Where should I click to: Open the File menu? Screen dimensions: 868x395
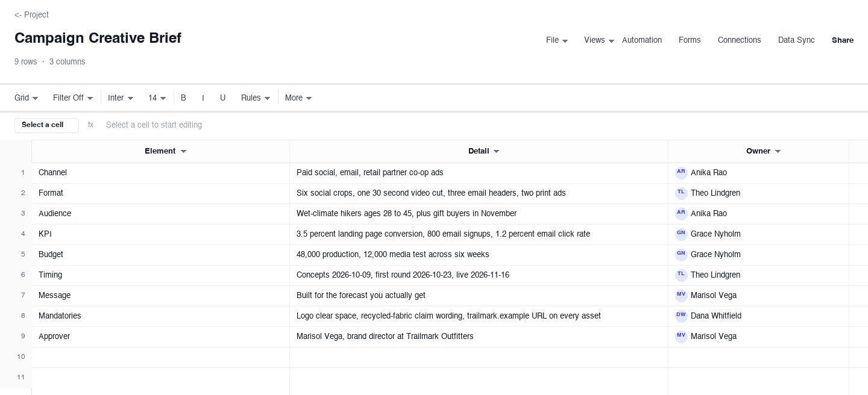click(x=556, y=40)
